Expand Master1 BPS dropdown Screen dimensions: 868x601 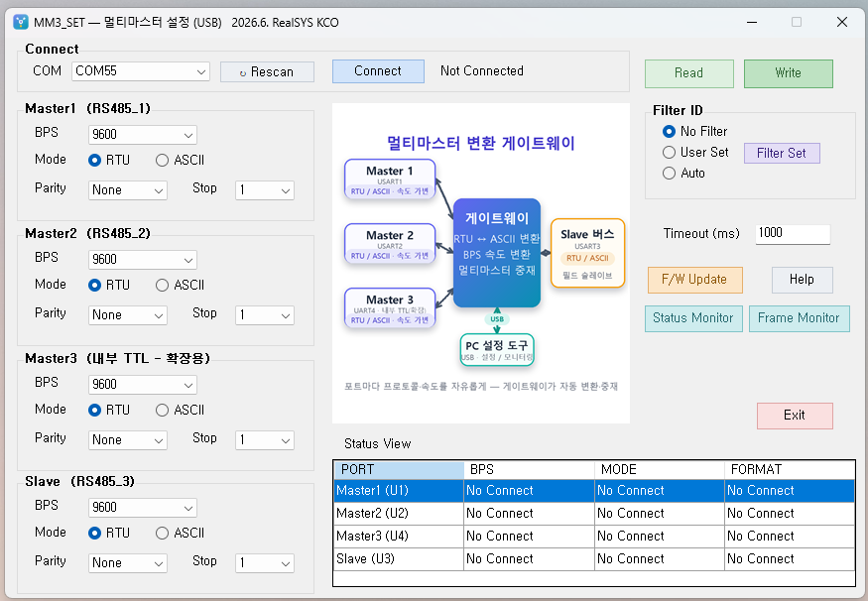point(142,135)
